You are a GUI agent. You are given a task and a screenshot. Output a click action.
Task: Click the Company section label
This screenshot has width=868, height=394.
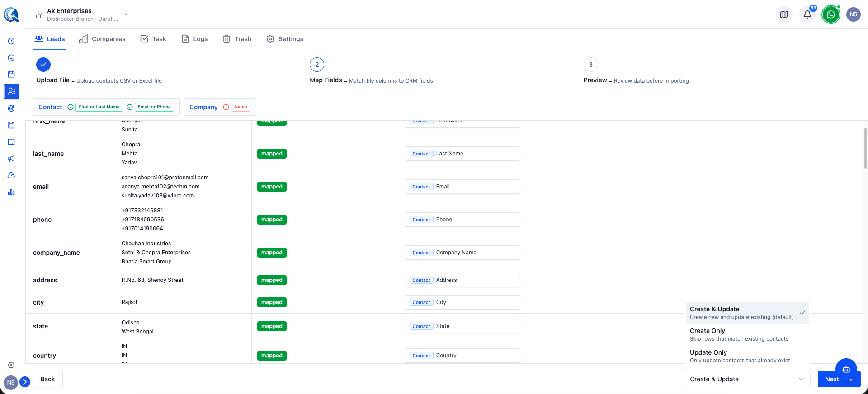click(x=203, y=107)
